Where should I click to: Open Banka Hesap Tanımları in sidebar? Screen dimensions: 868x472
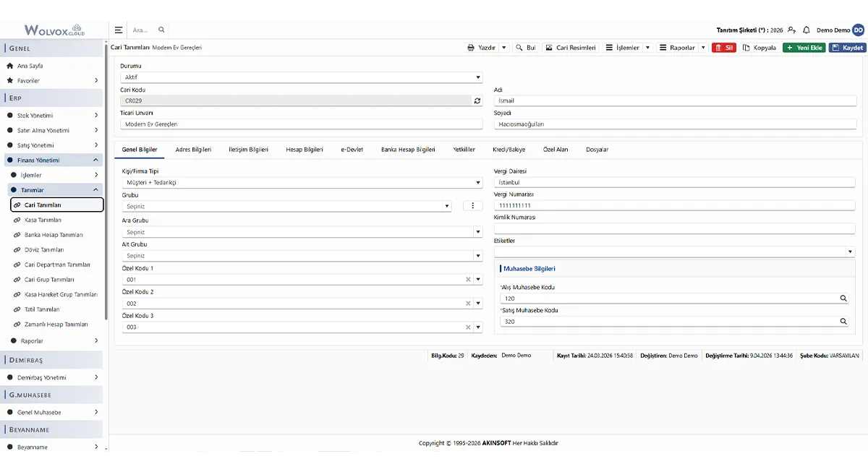coord(54,235)
